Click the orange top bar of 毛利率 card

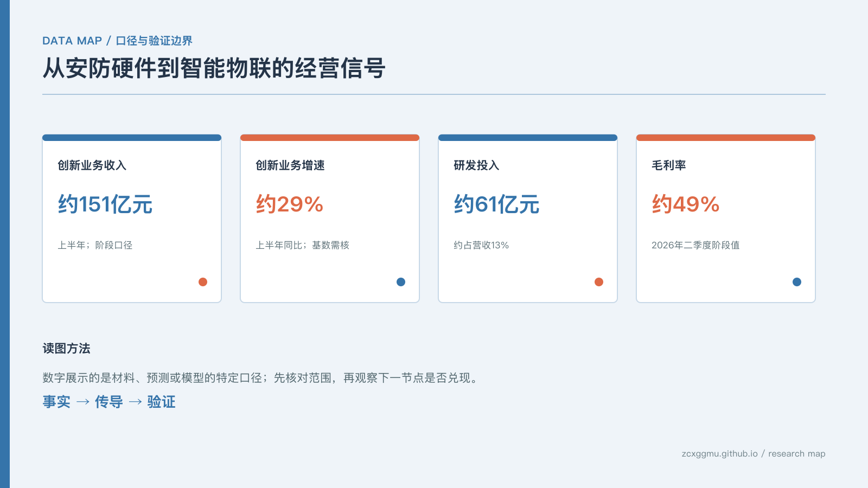coord(726,138)
